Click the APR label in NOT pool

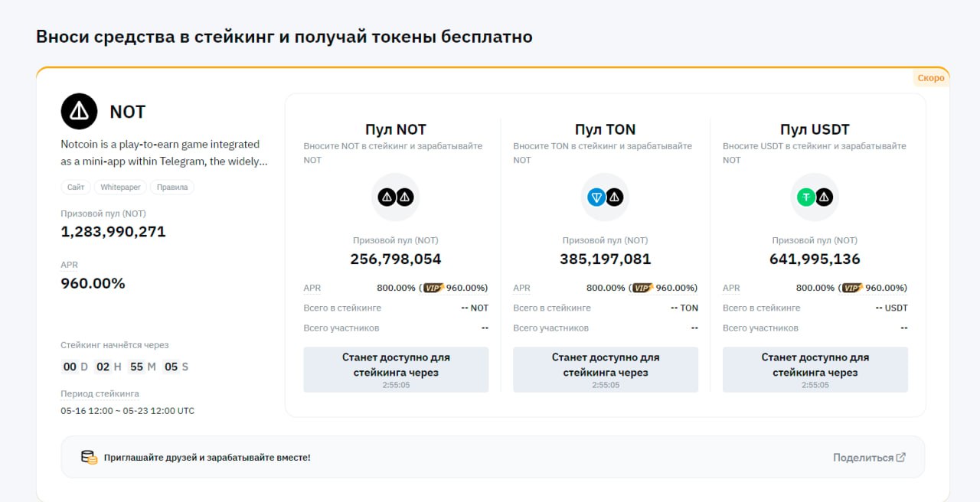pos(312,288)
